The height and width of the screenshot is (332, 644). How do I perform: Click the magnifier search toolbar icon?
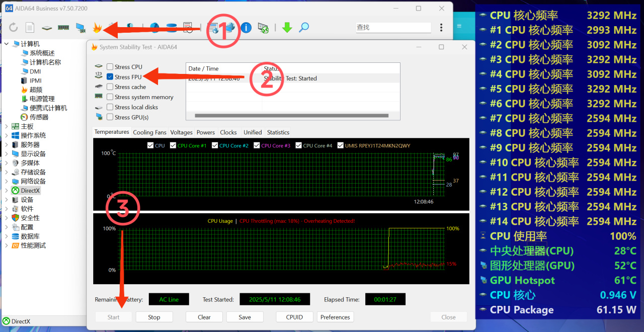[x=304, y=28]
